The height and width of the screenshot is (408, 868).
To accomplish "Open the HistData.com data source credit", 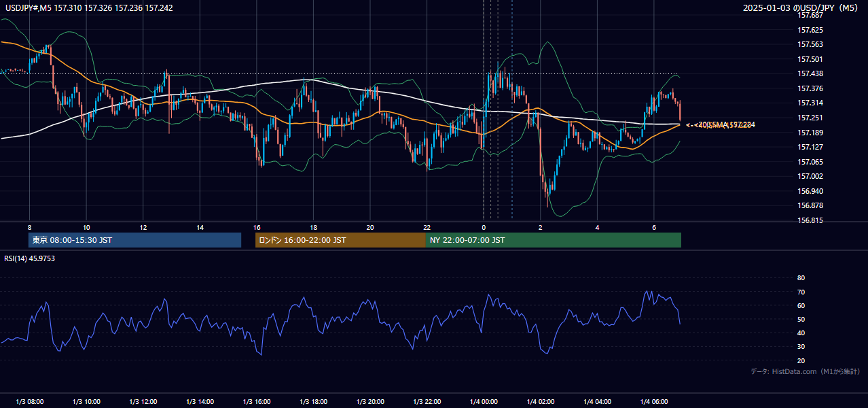I will [805, 371].
